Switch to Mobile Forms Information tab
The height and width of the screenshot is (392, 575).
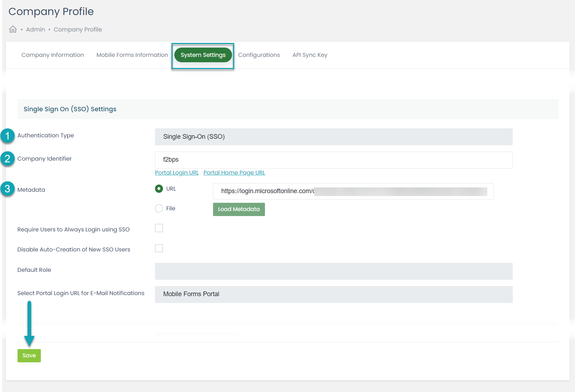point(132,55)
